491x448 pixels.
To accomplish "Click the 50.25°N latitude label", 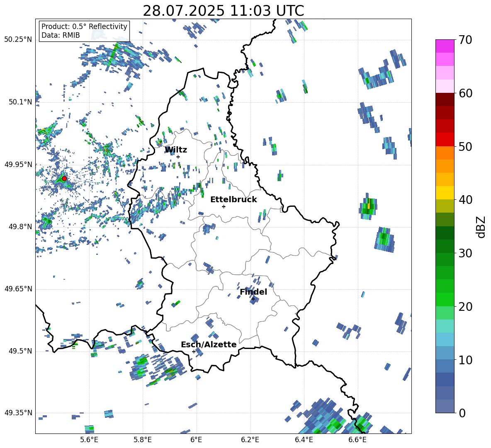I will pos(19,40).
